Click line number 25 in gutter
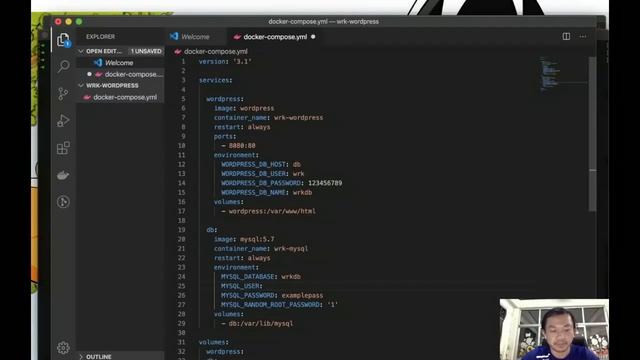Image resolution: width=640 pixels, height=360 pixels. pos(182,286)
